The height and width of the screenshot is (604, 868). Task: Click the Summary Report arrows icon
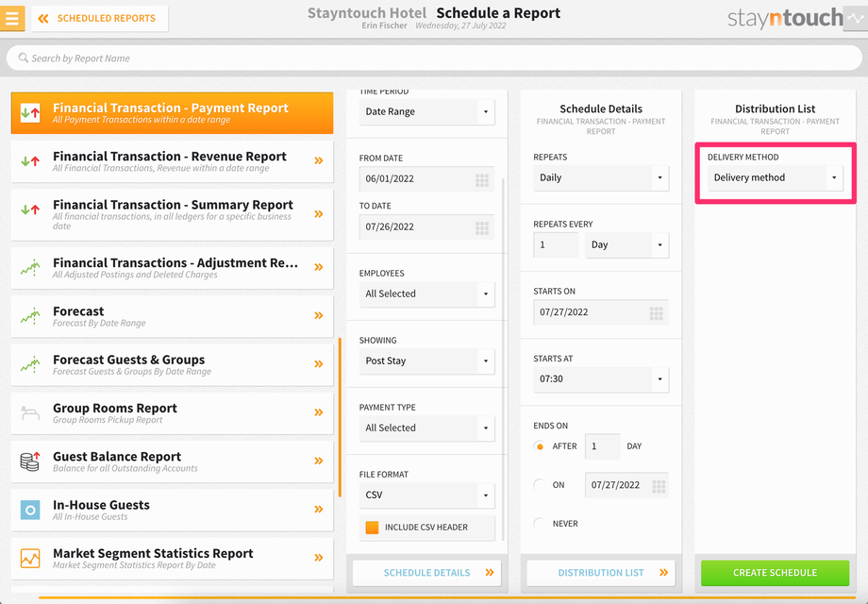[30, 210]
